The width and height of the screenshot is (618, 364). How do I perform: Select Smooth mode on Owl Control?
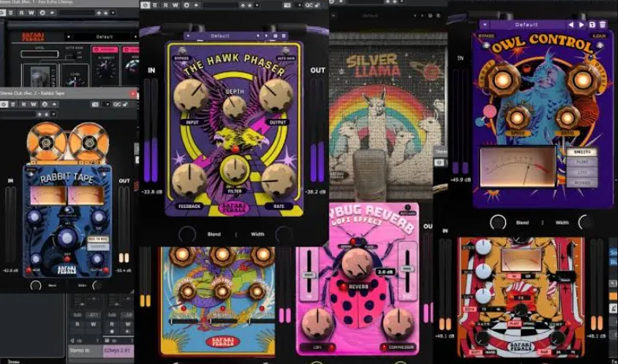tap(582, 152)
